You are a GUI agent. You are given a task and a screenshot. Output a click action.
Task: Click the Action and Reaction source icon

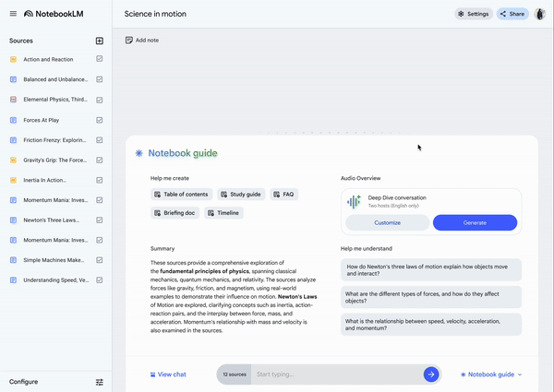click(x=13, y=59)
